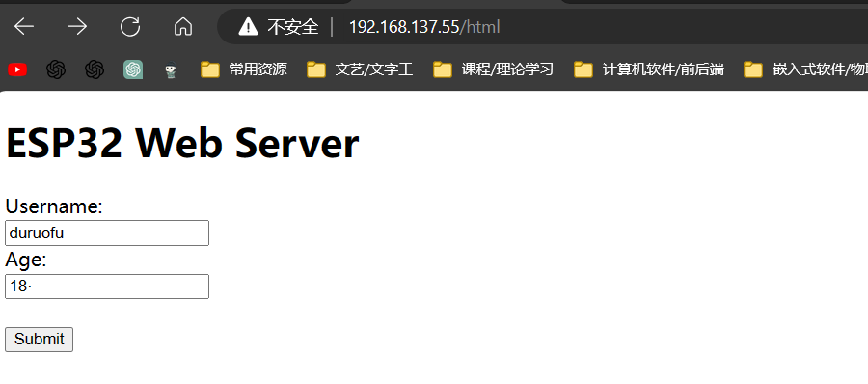Go back using the browser back arrow
Screen dimensions: 868x384
click(24, 26)
